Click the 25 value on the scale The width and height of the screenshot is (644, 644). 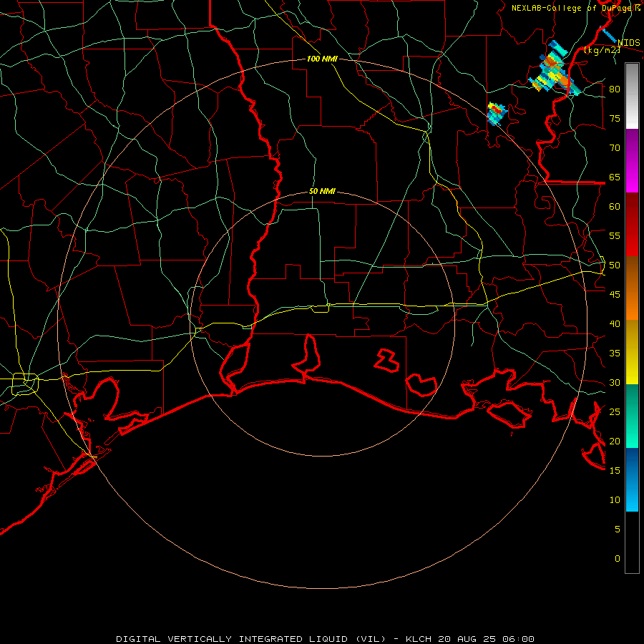tap(615, 412)
